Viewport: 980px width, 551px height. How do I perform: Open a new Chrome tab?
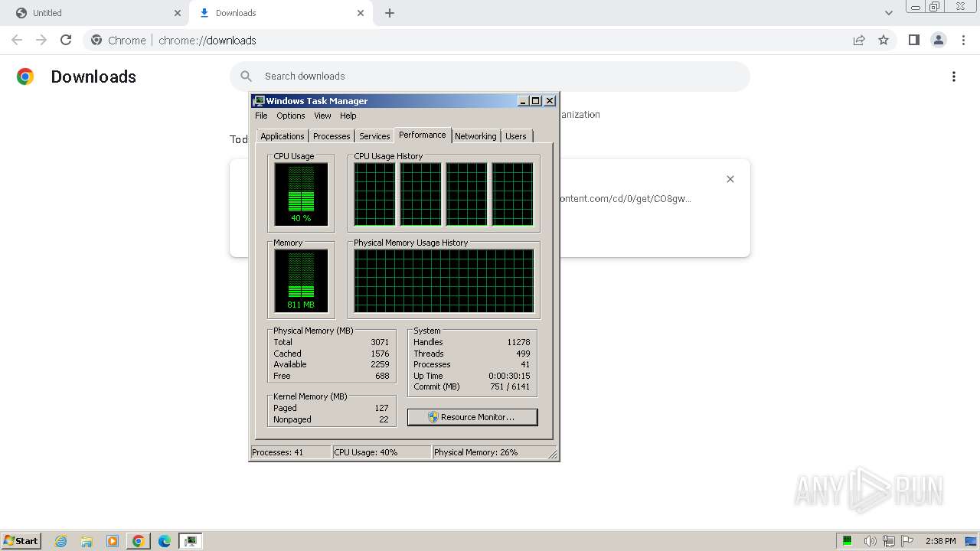coord(390,13)
